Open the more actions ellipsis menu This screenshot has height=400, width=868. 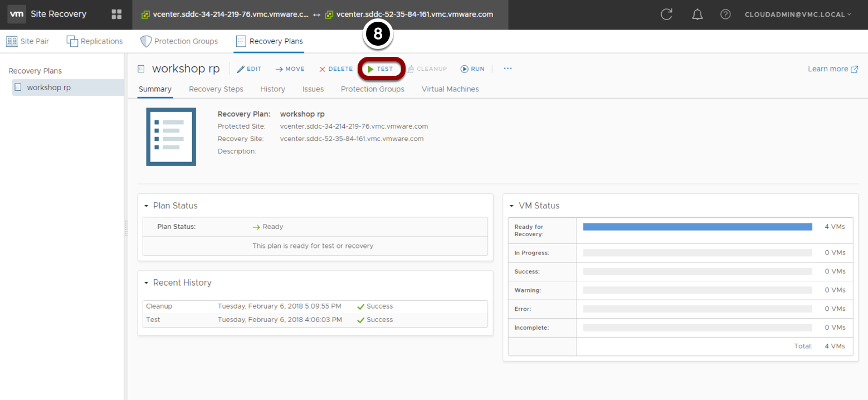click(x=508, y=69)
